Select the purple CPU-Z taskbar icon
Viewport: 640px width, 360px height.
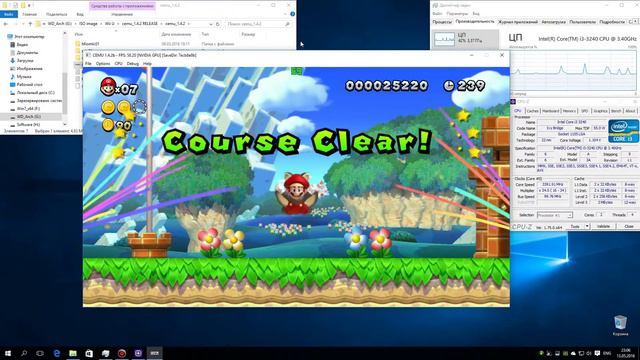(138, 353)
